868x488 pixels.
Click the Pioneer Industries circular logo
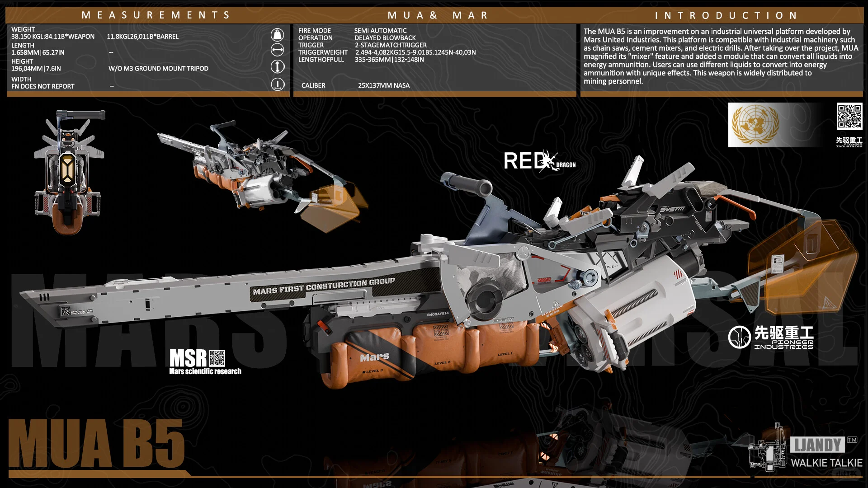739,337
